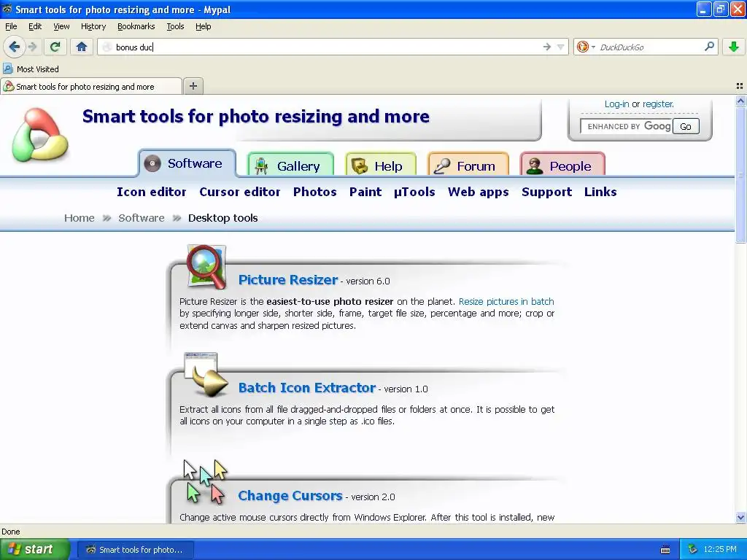Open the Web apps link
Viewport: 747px width, 560px height.
(x=479, y=192)
